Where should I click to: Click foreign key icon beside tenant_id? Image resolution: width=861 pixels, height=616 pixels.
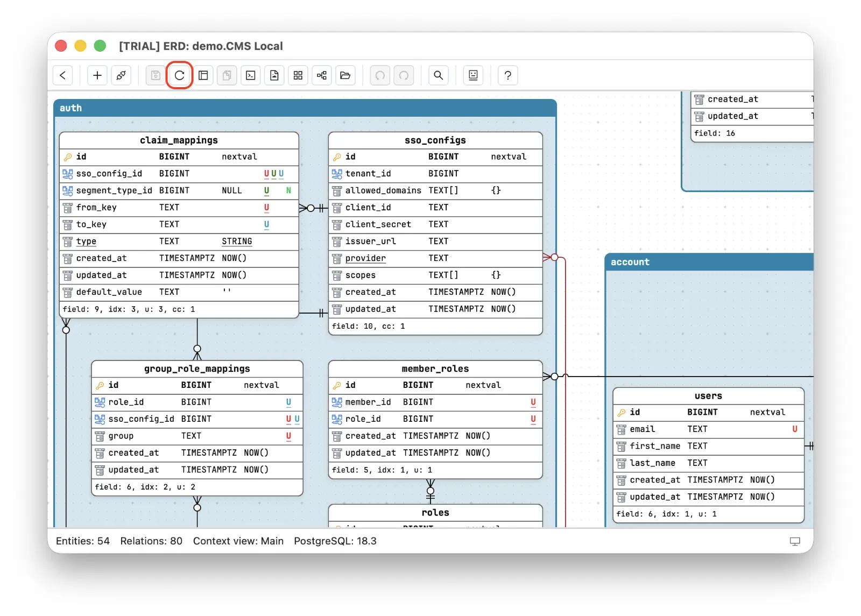pyautogui.click(x=337, y=174)
